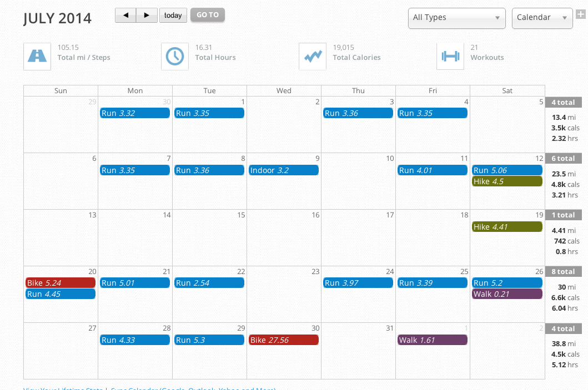
Task: Open the Indoor 3.2 workout entry
Action: point(284,170)
